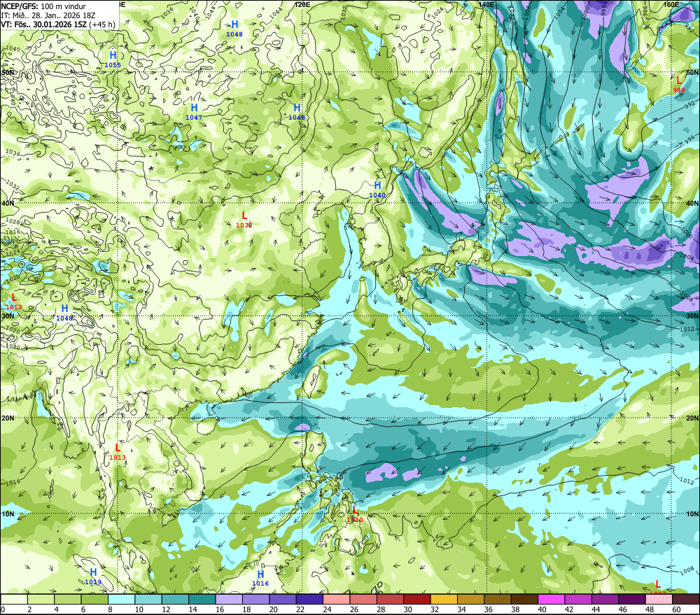Click the H 1048 marker at the top edge
Screen dimensions: 700x615
click(234, 29)
